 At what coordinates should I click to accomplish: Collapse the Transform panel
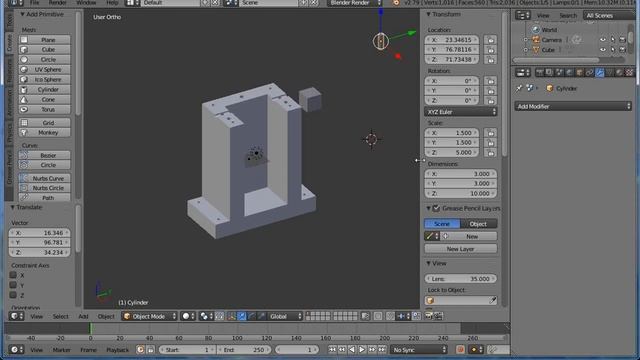(429, 14)
